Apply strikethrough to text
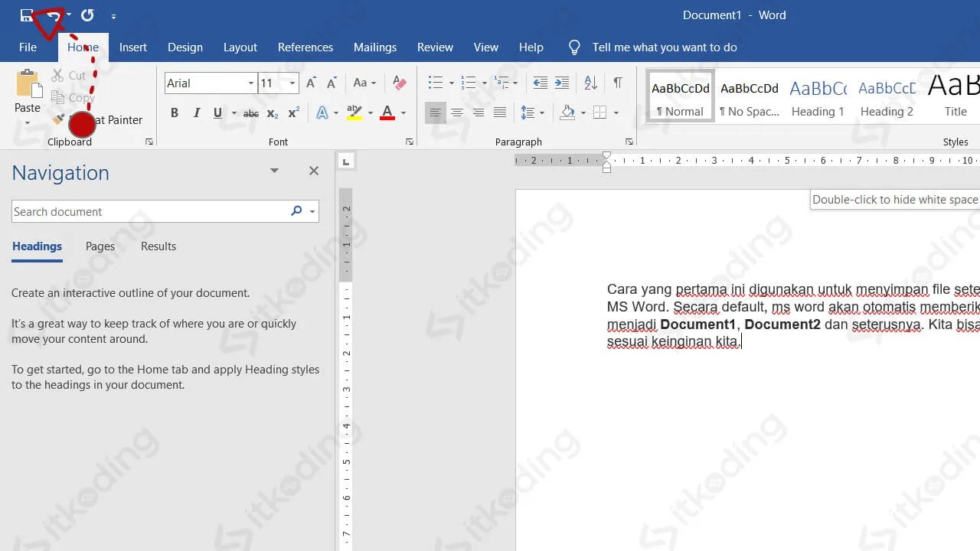Image resolution: width=980 pixels, height=551 pixels. [x=250, y=113]
